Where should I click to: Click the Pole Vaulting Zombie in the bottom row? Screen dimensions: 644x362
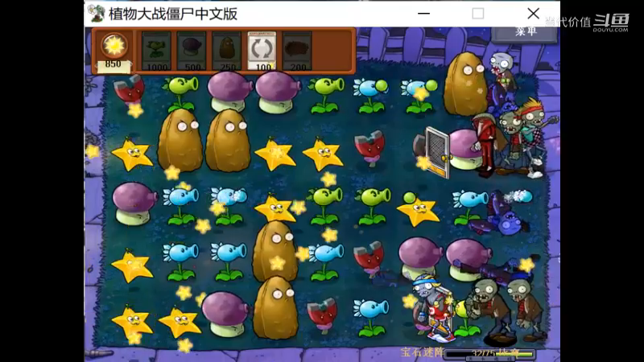click(433, 309)
